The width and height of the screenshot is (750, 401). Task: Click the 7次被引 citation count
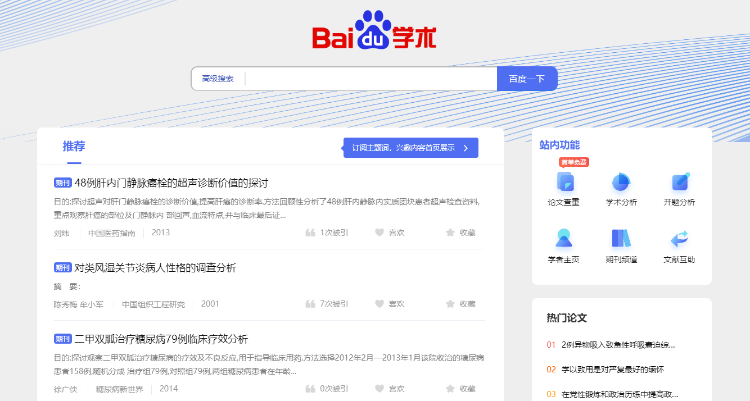tap(334, 304)
